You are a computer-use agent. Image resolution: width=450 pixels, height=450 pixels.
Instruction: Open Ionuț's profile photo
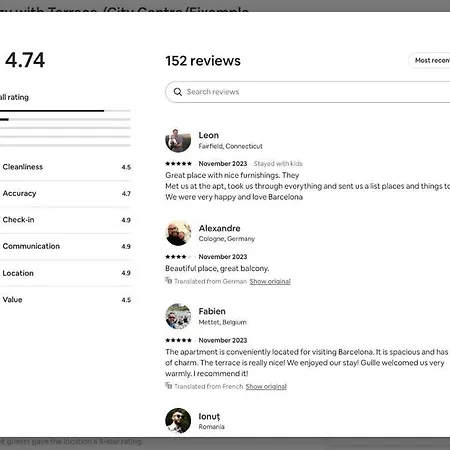coord(178,421)
